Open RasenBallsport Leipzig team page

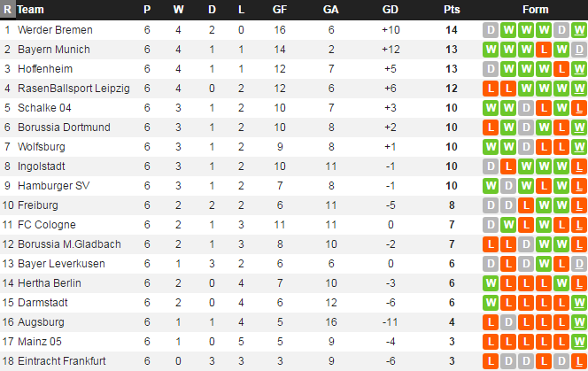(x=73, y=88)
